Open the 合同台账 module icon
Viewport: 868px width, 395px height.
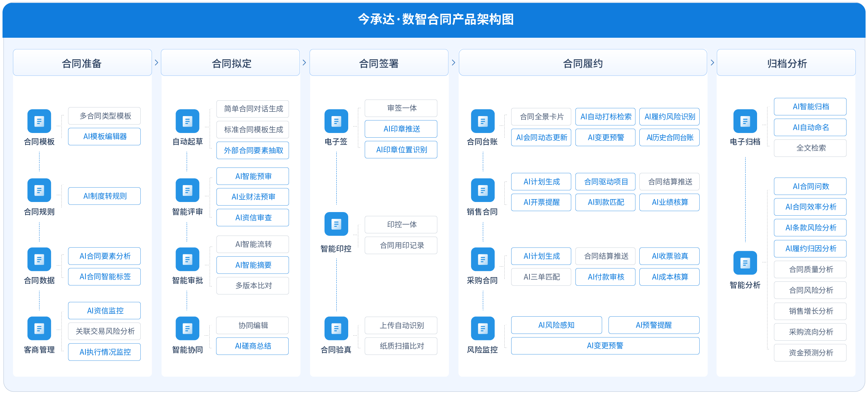click(x=483, y=121)
